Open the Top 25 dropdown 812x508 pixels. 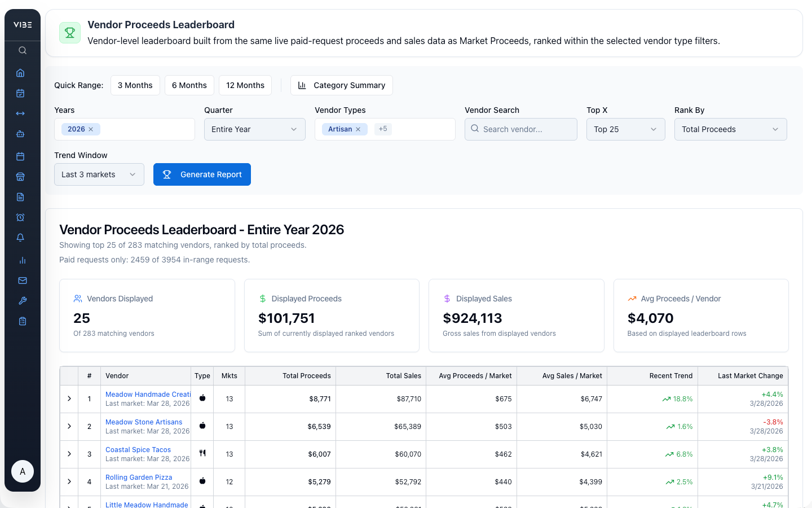pos(625,129)
